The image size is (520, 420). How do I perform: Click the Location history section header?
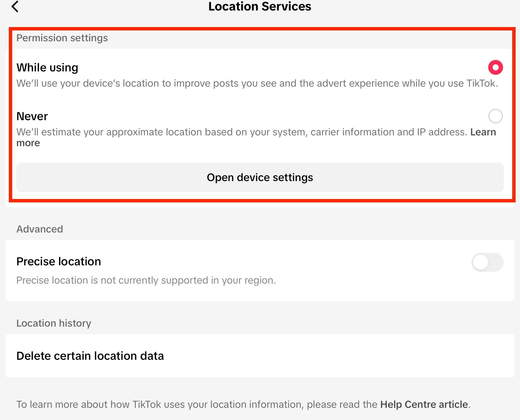(54, 323)
